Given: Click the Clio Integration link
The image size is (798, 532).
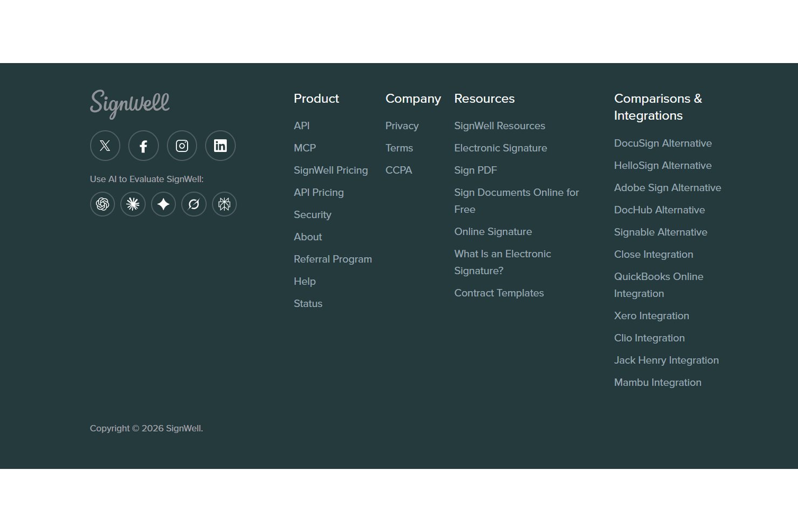Looking at the screenshot, I should coord(650,338).
